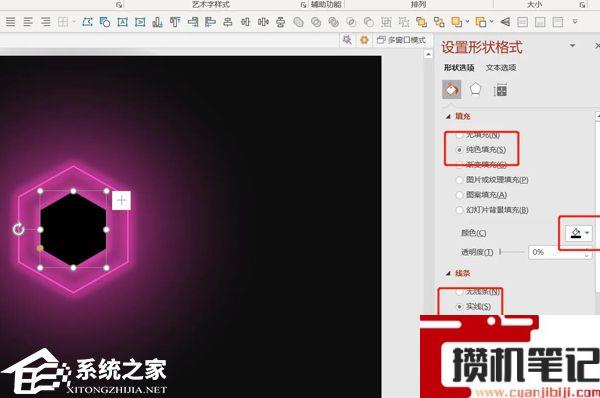Click the rotate objects triangle icon
This screenshot has height=398, width=600.
click(505, 22)
